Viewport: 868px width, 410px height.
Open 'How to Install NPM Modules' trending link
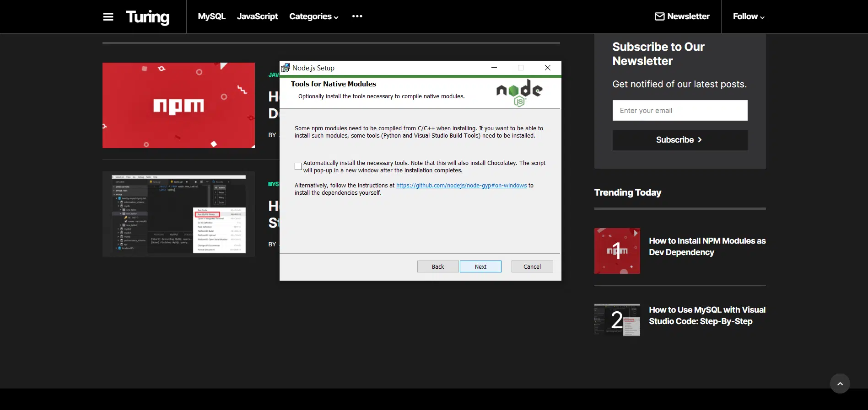click(707, 246)
